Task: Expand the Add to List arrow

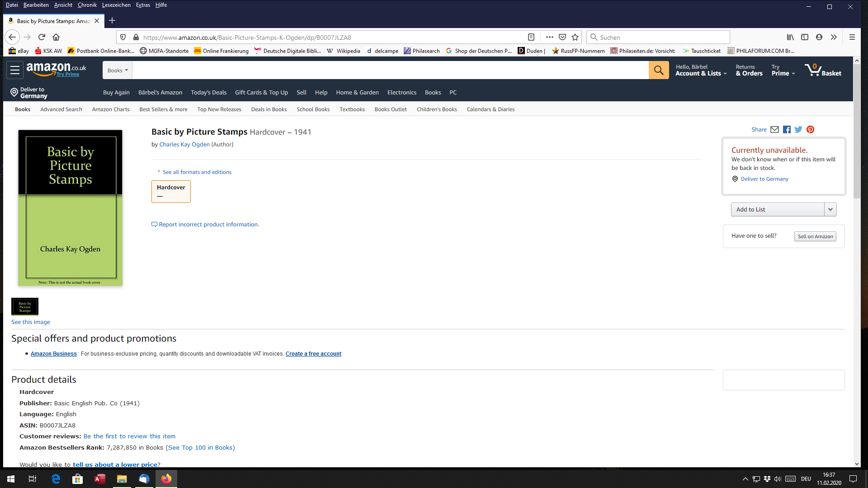Action: tap(830, 209)
